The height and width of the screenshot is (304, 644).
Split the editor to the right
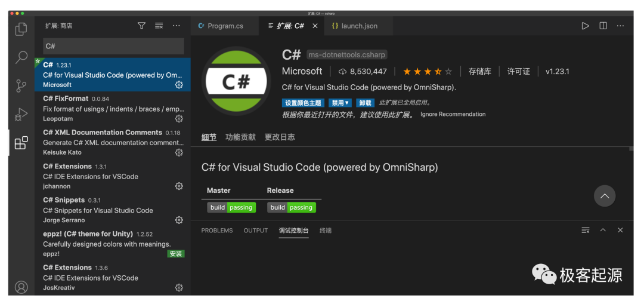click(x=603, y=26)
